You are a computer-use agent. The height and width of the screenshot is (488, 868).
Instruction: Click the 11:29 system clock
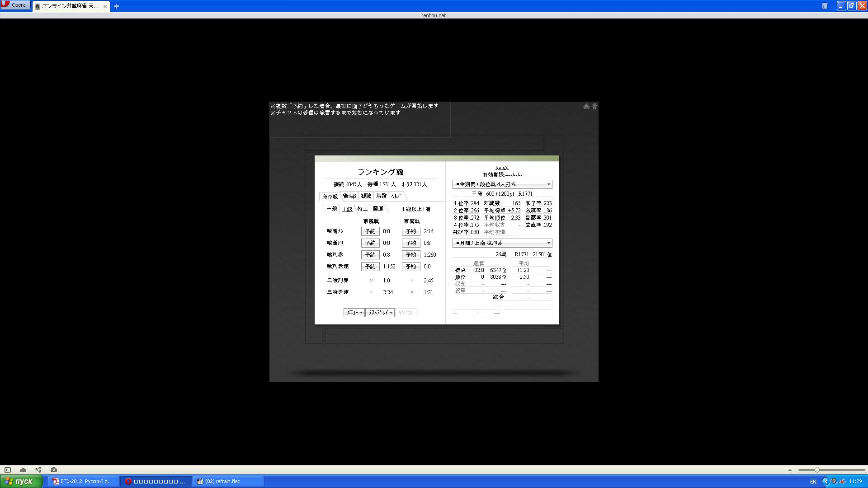(855, 482)
